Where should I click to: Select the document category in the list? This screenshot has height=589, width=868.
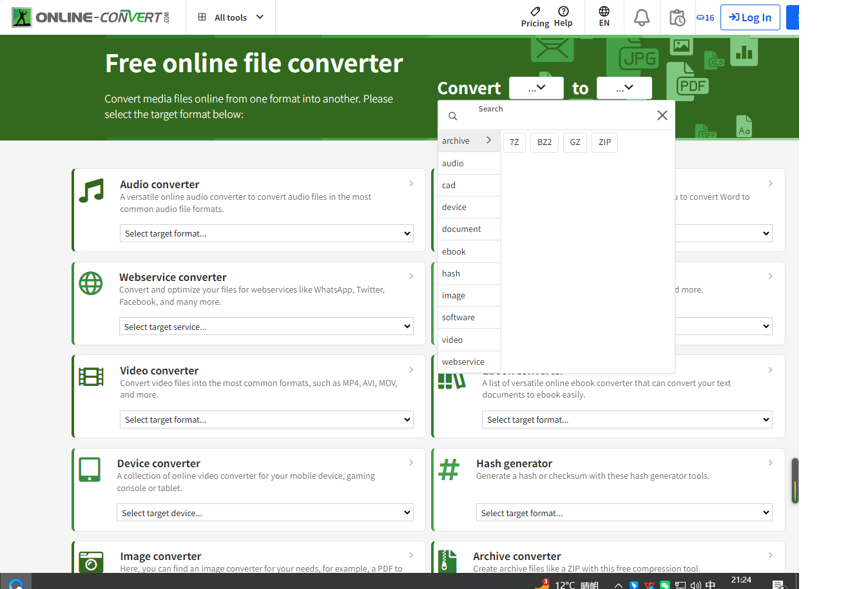click(x=461, y=229)
